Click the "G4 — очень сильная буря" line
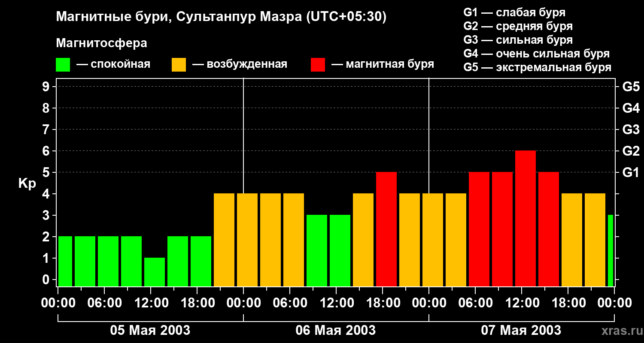This screenshot has width=644, height=343. (x=537, y=54)
